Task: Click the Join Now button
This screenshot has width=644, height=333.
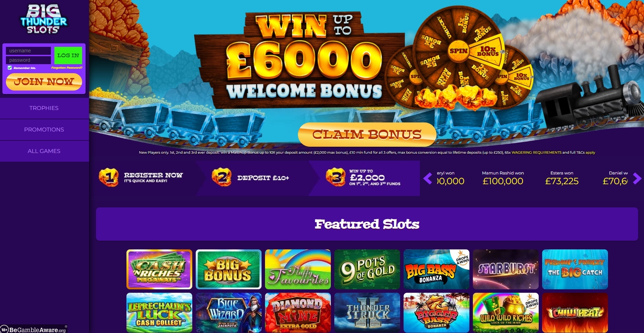Action: [x=44, y=82]
